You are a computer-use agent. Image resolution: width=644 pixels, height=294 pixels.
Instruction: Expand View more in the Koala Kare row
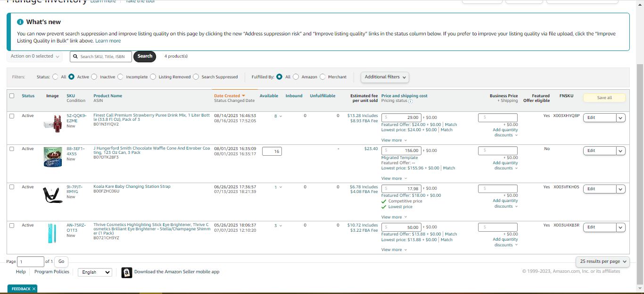(x=394, y=217)
